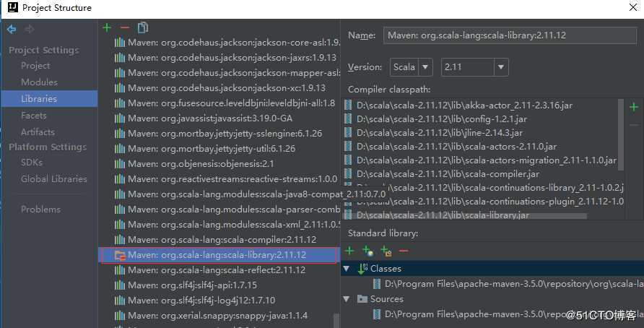Add jar to compiler classpath
Screen dimensions: 644x328
tap(634, 107)
